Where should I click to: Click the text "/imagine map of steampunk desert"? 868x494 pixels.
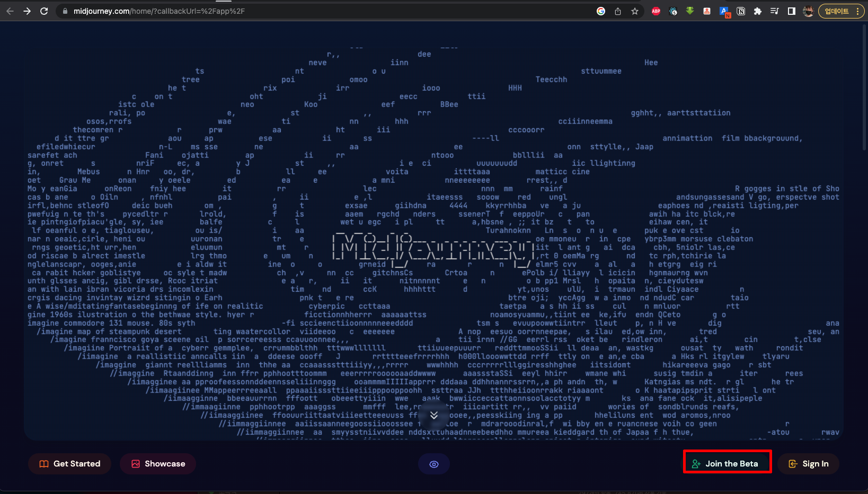coord(109,331)
